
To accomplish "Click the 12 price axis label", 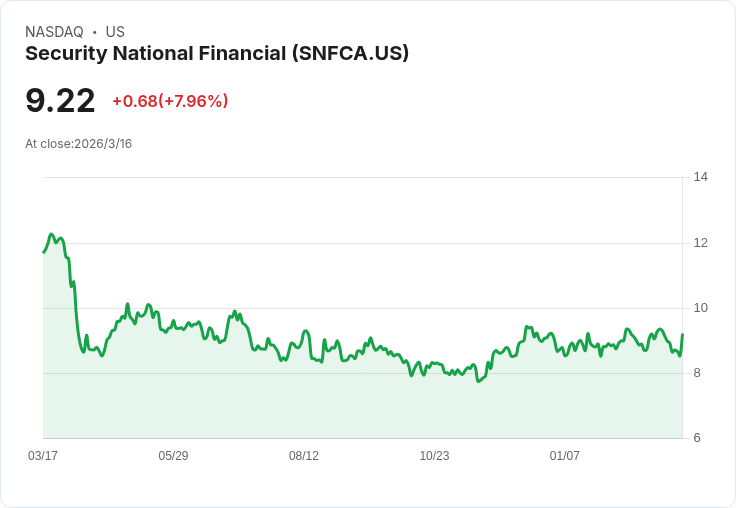I will click(x=700, y=243).
